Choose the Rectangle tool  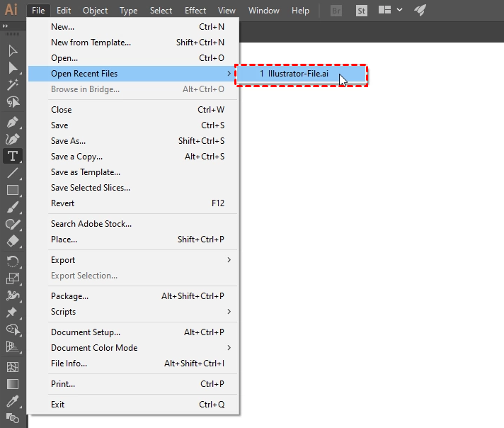[13, 190]
